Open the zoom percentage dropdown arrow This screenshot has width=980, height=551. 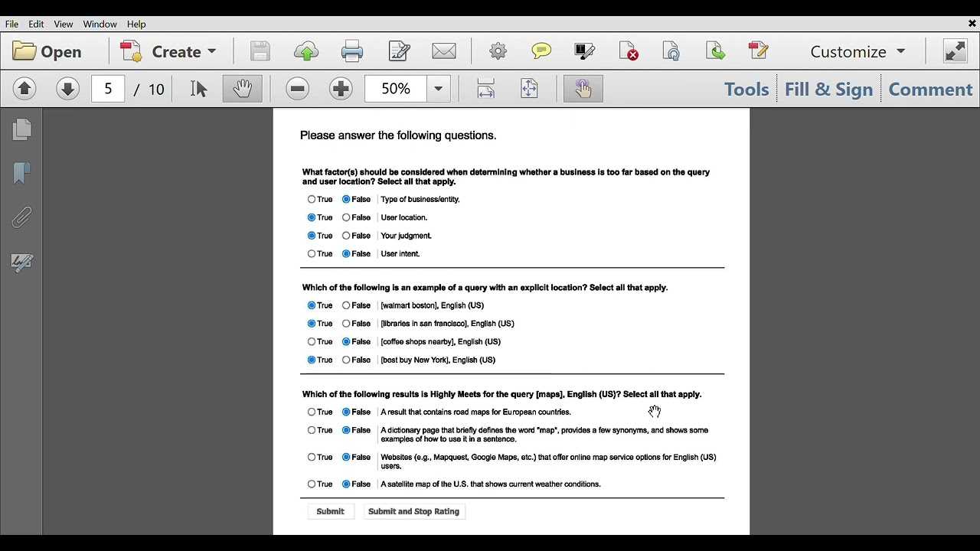pos(439,89)
